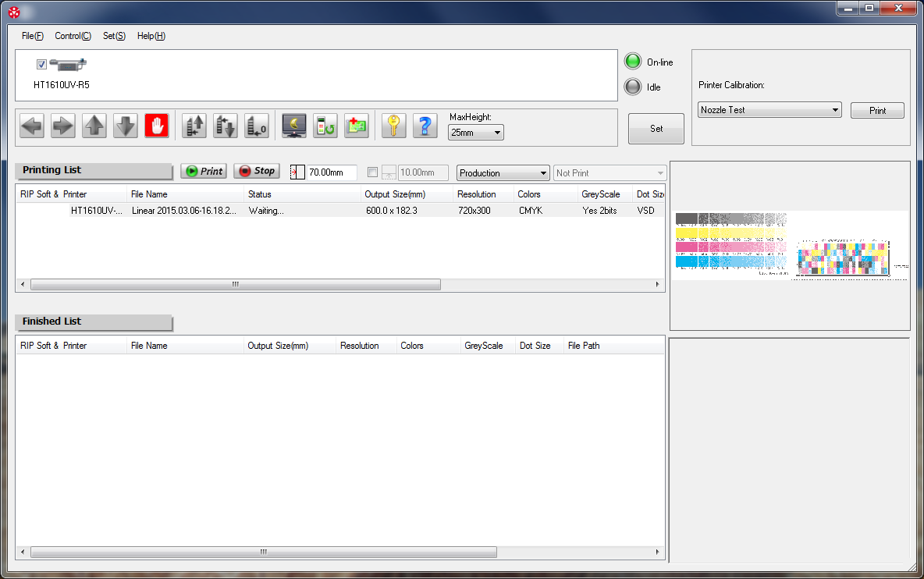Viewport: 924px width, 579px height.
Task: Tick the checkbox beside the 10.00mm field
Action: (x=372, y=172)
